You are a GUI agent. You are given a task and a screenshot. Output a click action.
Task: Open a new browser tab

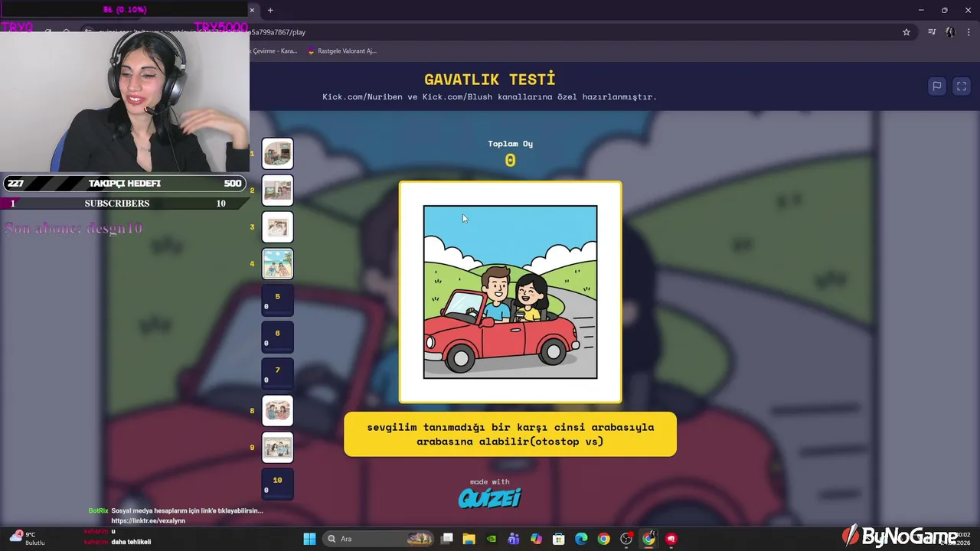270,10
